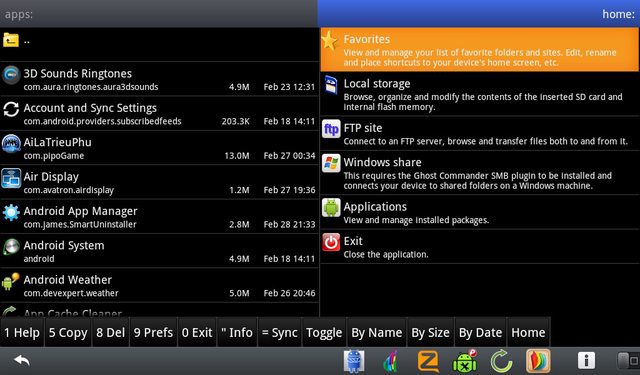Image resolution: width=640 pixels, height=375 pixels.
Task: Sort list By Size
Action: [430, 333]
